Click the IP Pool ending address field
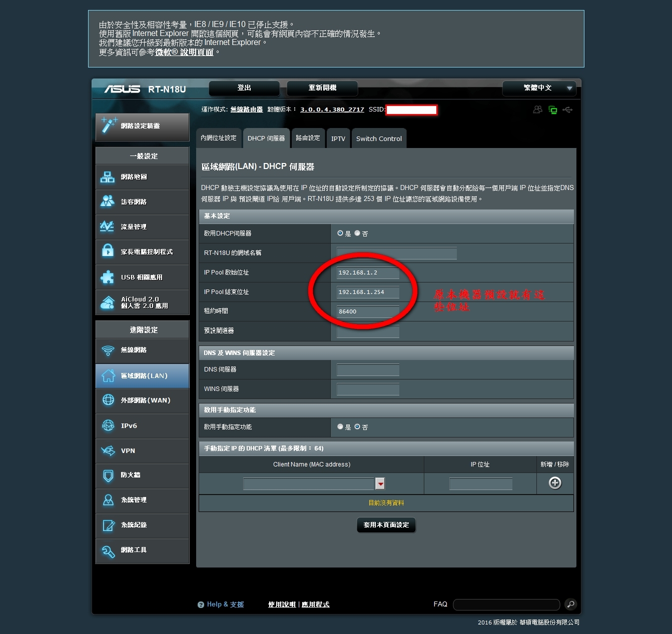 [368, 292]
